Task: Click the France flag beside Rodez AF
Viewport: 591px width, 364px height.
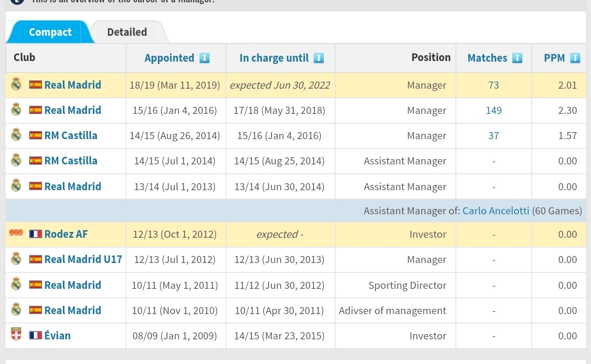Action: [x=35, y=234]
